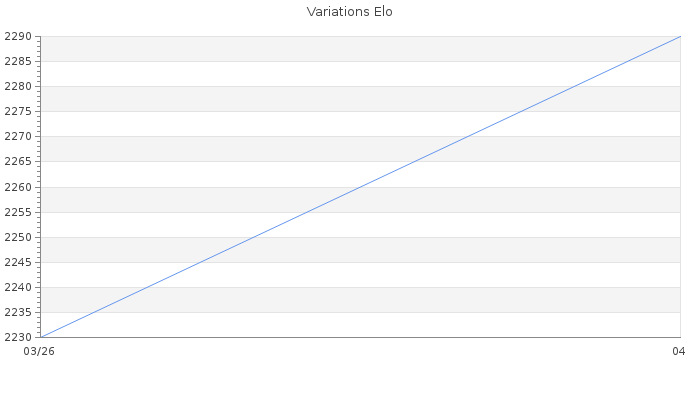700x400 pixels.
Task: Click the 2230 y-axis label
Action: click(19, 337)
